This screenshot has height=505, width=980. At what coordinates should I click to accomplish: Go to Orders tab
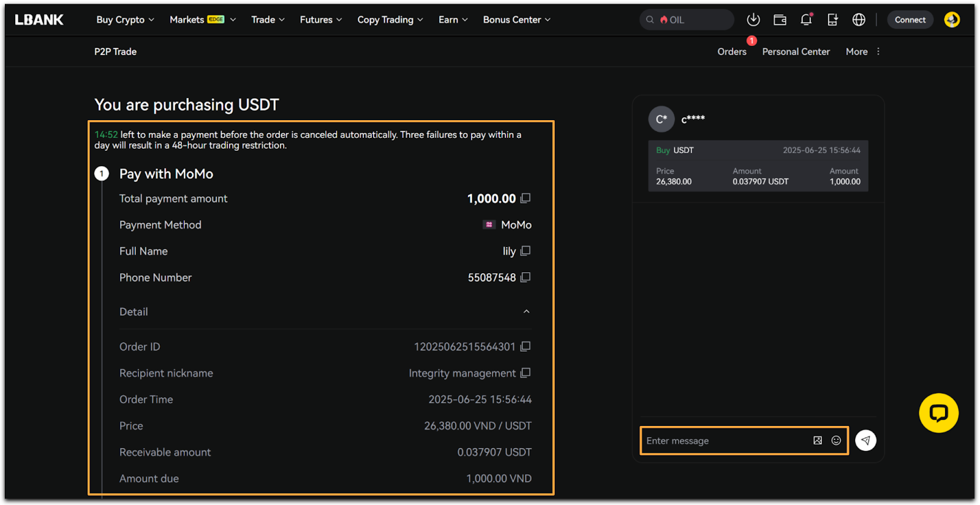click(732, 52)
